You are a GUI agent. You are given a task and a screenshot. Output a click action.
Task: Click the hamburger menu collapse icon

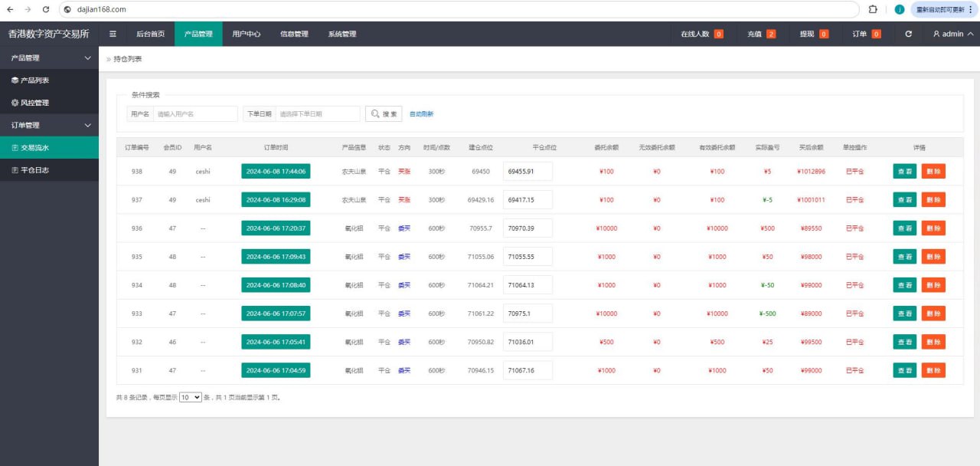tap(113, 34)
